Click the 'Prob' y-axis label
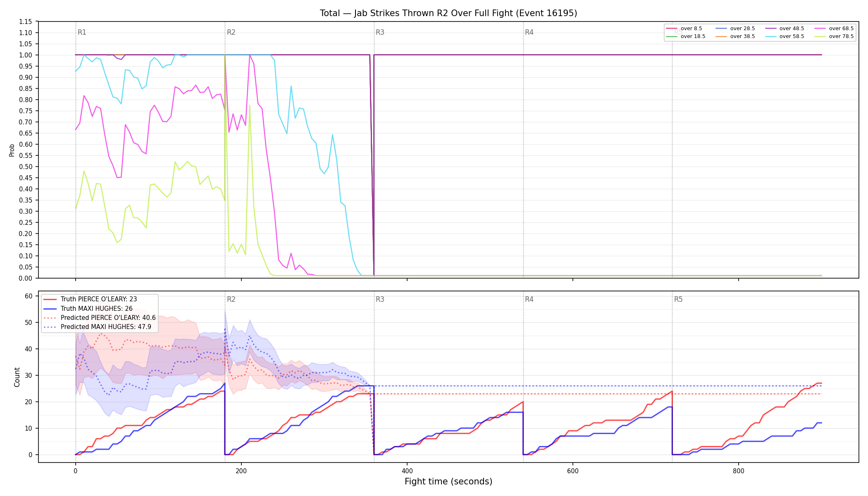The width and height of the screenshot is (868, 496). (x=12, y=150)
